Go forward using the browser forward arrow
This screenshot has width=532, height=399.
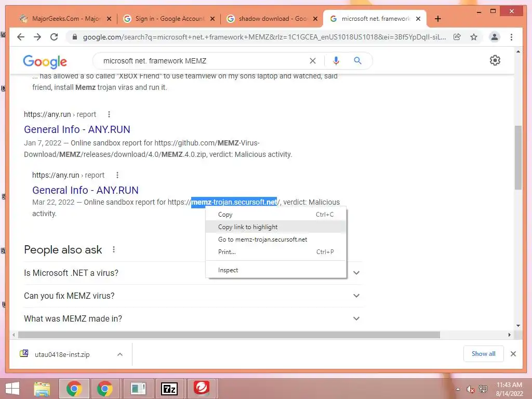(x=37, y=37)
